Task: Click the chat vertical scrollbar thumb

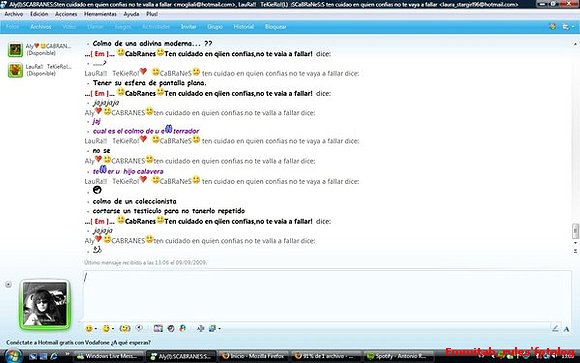Action: [x=575, y=231]
